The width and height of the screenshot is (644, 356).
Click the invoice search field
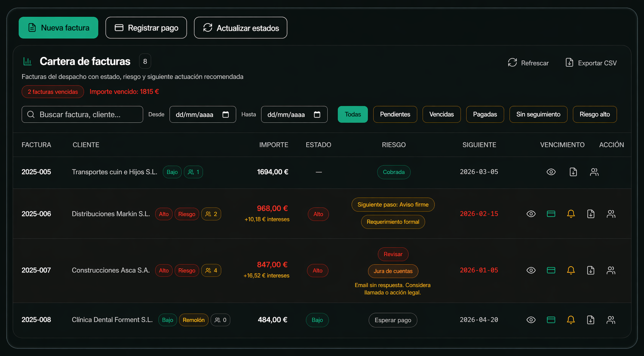(x=82, y=114)
